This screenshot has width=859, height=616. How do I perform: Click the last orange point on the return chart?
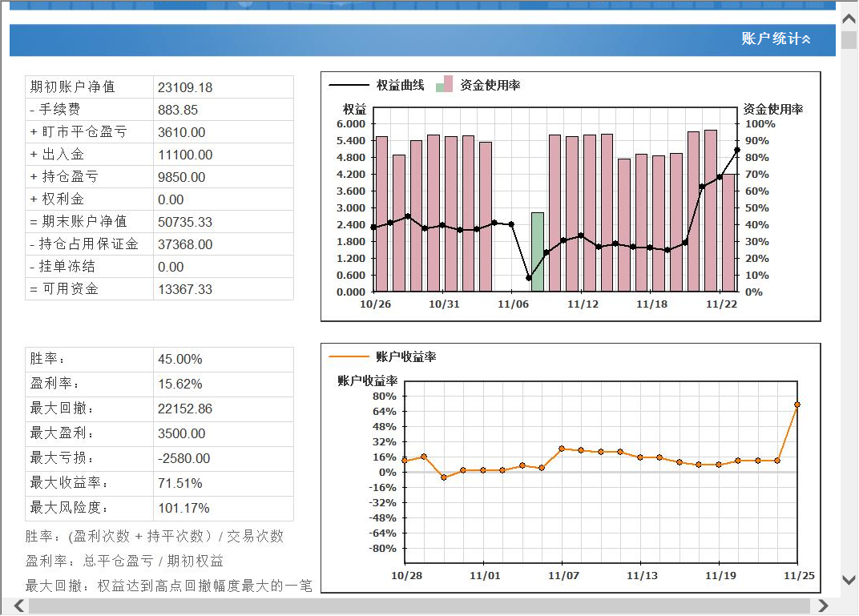coord(797,405)
